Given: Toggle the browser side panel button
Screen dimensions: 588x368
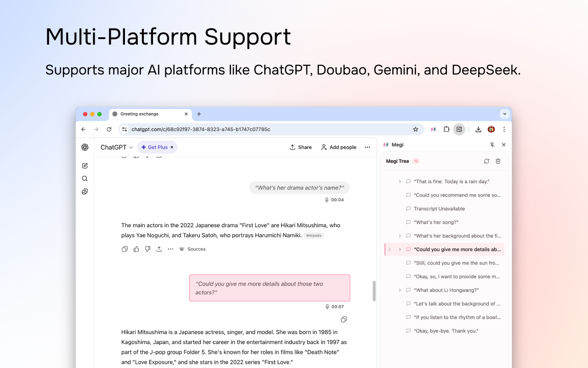Looking at the screenshot, I should pos(459,129).
